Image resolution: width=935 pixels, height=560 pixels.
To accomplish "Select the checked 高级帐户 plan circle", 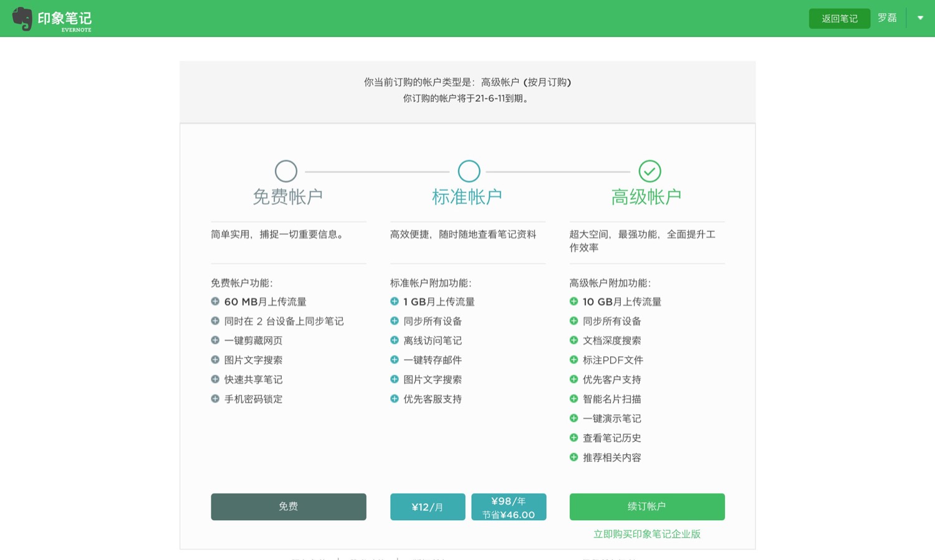I will point(650,171).
